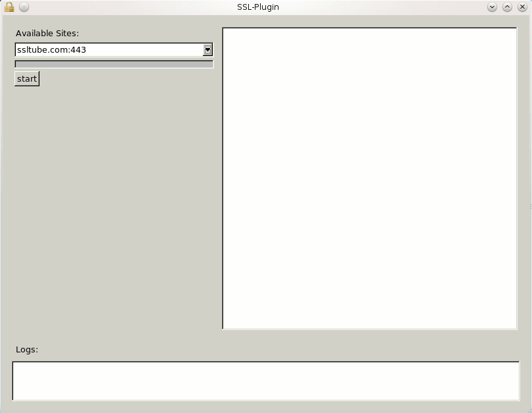Image resolution: width=532 pixels, height=413 pixels.
Task: Minimize the SSL-Plugin window
Action: click(x=492, y=7)
